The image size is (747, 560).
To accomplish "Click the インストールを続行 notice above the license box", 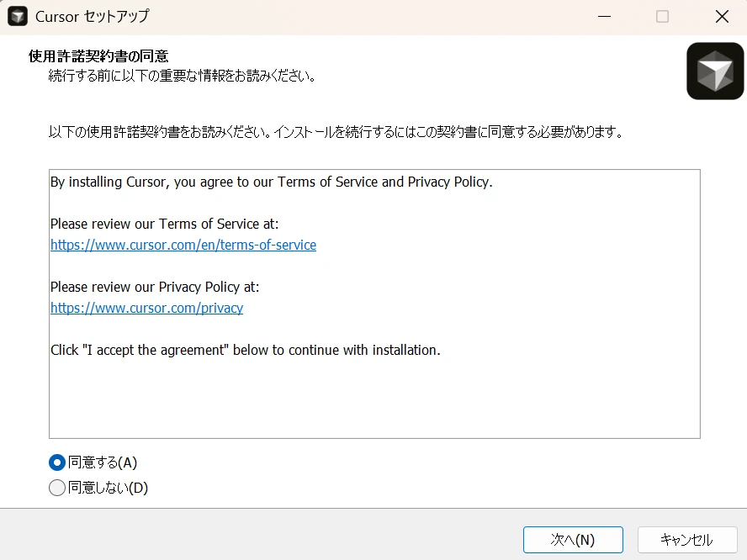I will (x=335, y=131).
